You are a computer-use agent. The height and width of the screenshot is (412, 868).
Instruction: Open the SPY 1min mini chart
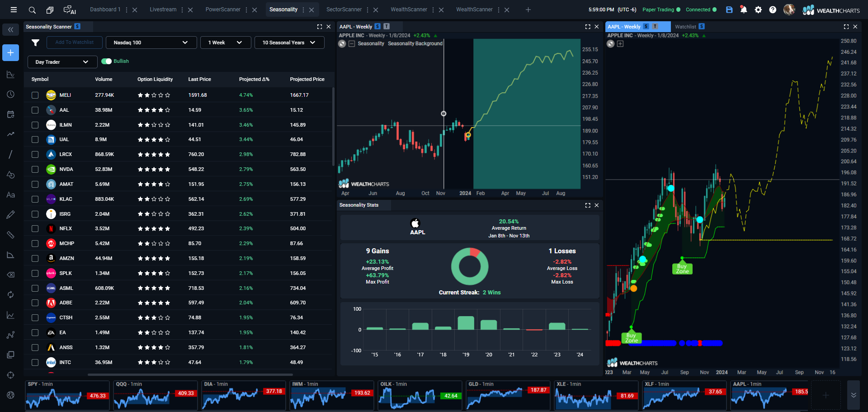click(67, 395)
